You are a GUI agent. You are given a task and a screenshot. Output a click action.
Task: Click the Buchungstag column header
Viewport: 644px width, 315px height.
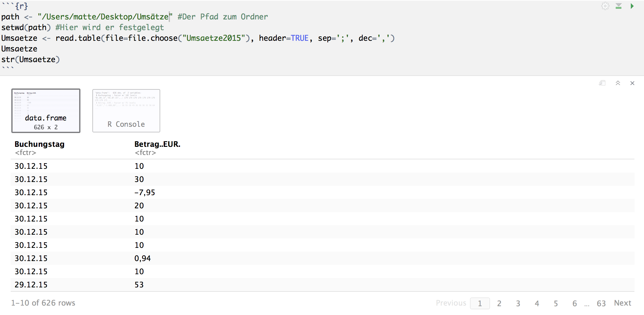click(39, 144)
